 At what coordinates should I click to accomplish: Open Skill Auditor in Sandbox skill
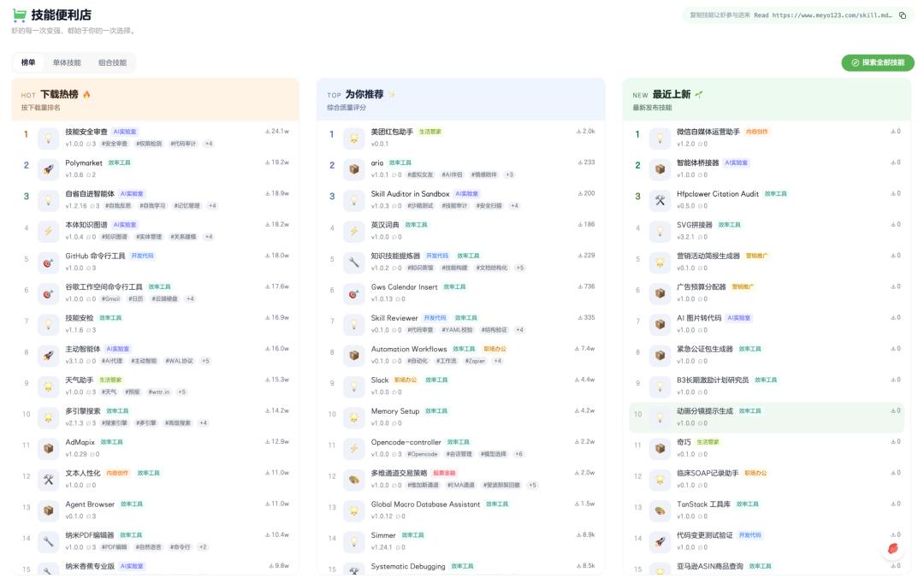tap(410, 194)
